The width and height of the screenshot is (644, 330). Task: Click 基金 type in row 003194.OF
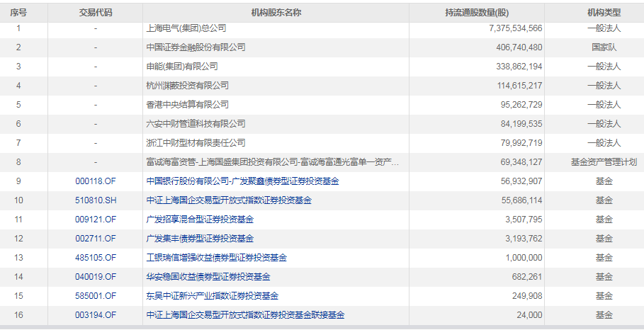[x=604, y=315]
